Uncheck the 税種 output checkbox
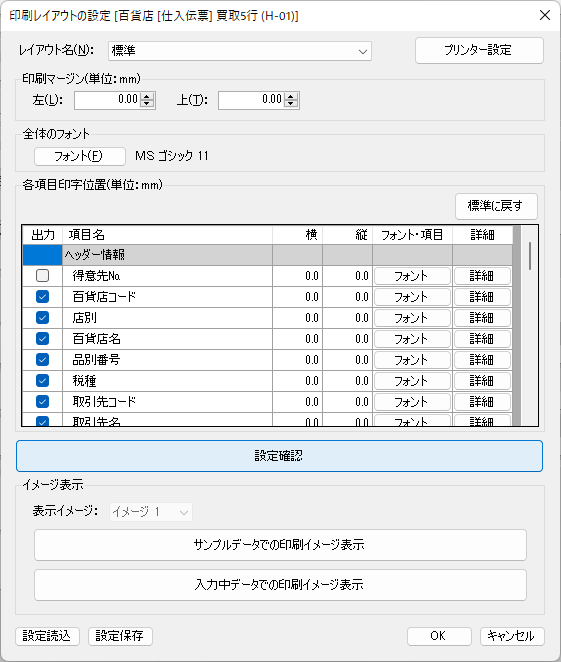The height and width of the screenshot is (662, 561). [42, 381]
